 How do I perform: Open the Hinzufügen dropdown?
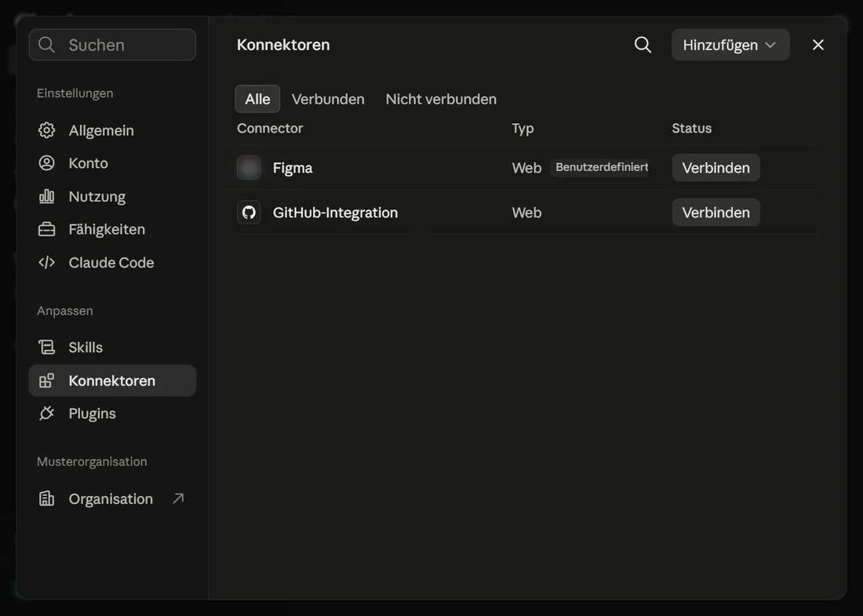pyautogui.click(x=730, y=46)
